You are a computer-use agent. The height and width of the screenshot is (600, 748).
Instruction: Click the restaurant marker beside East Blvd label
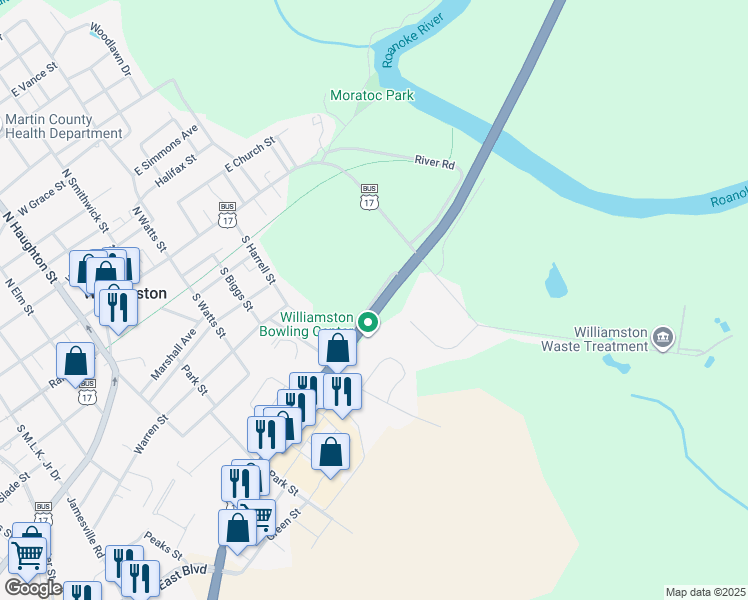140,579
